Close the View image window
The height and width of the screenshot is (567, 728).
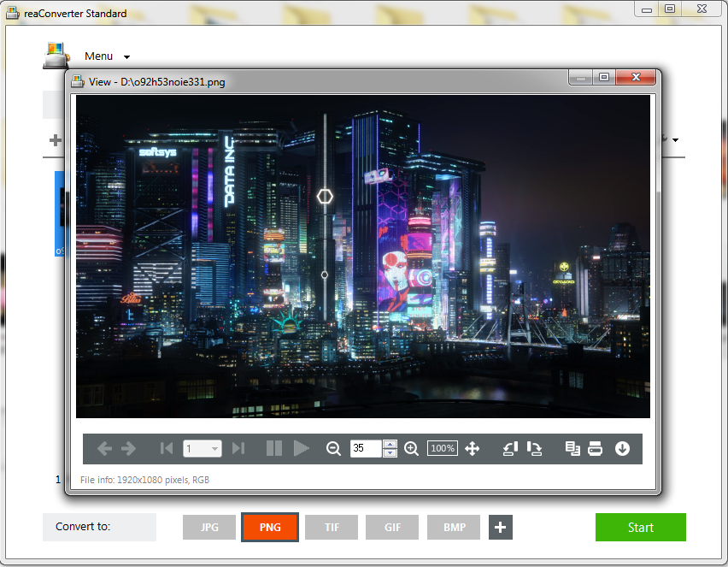(x=636, y=77)
